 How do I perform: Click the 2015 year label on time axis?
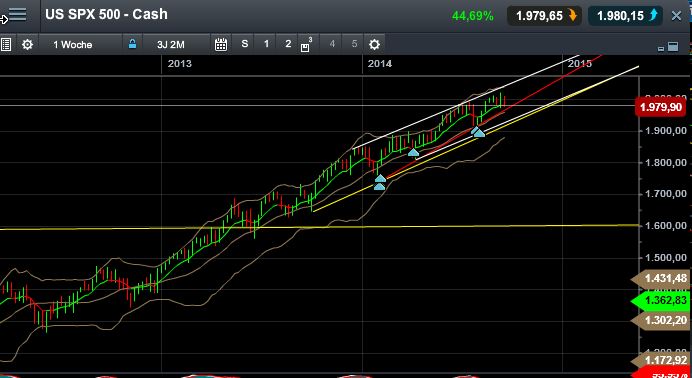click(579, 64)
